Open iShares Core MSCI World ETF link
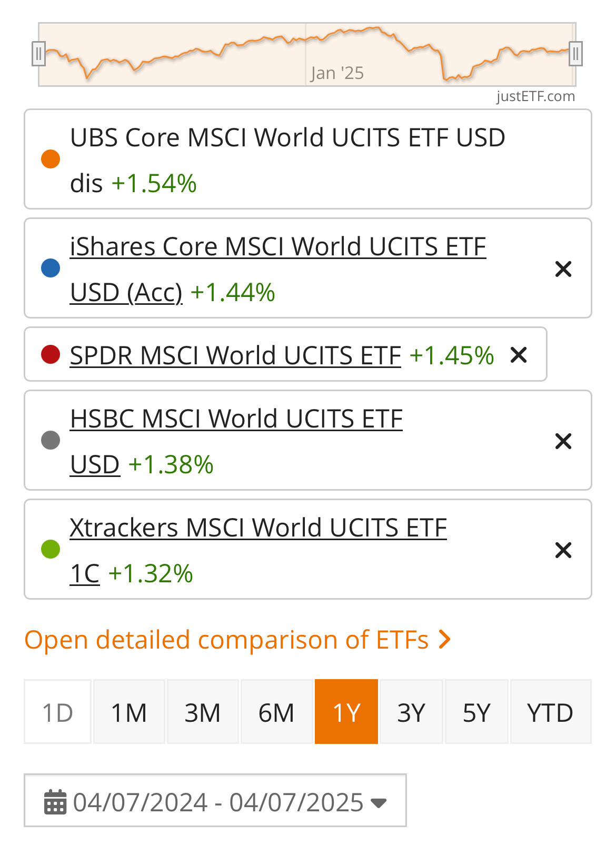This screenshot has width=616, height=855. tap(277, 247)
